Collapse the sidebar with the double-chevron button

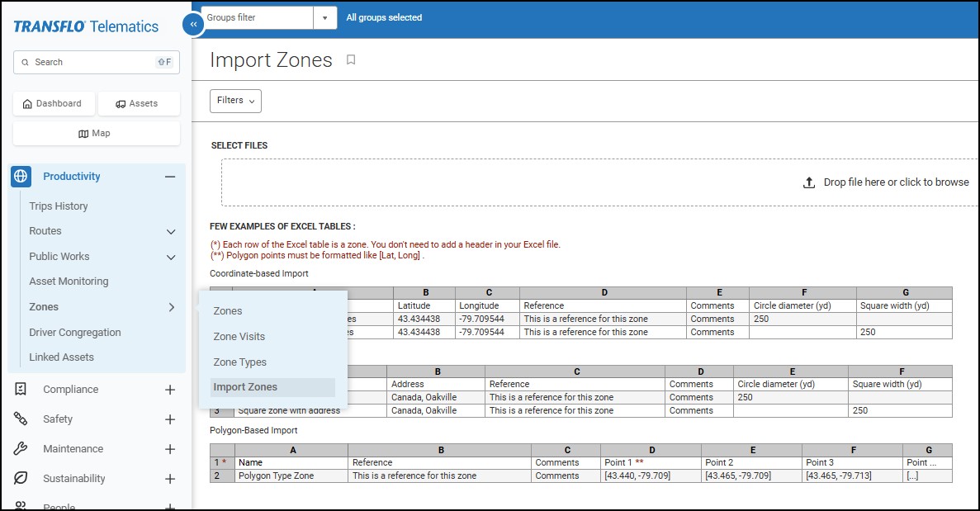192,25
